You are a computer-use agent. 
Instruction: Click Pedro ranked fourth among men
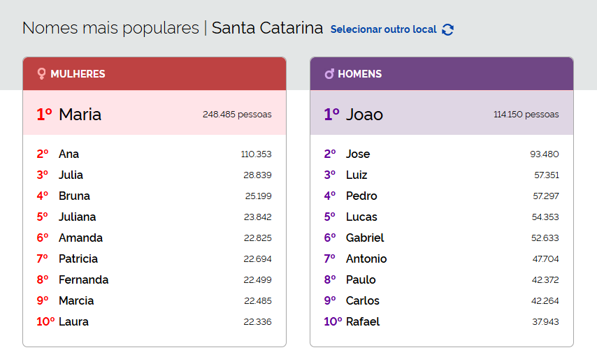point(361,196)
